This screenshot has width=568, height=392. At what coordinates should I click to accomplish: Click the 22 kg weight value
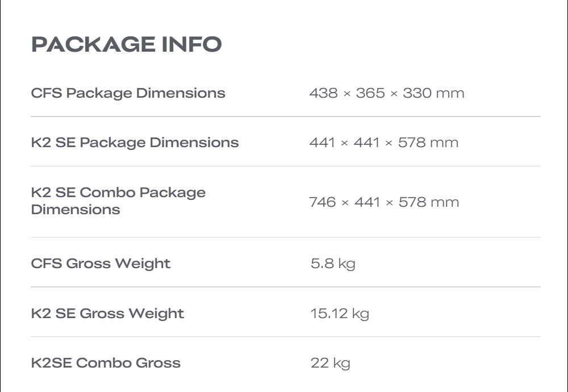330,363
